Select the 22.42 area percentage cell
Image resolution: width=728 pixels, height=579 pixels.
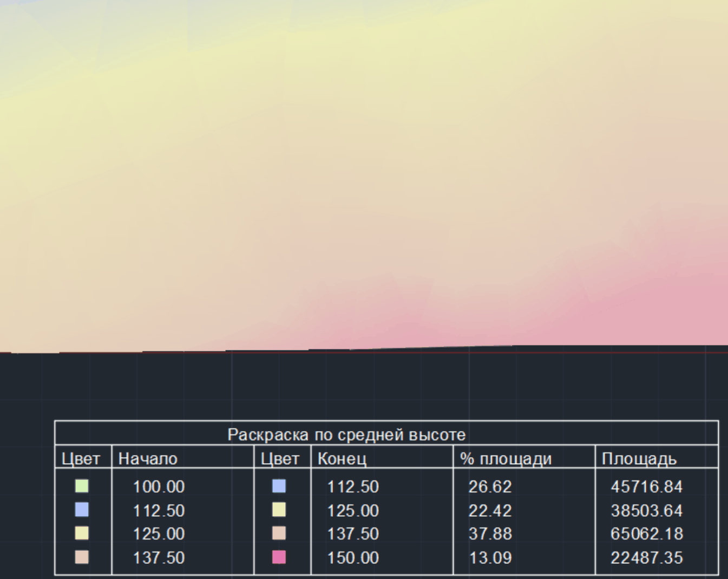pos(490,510)
